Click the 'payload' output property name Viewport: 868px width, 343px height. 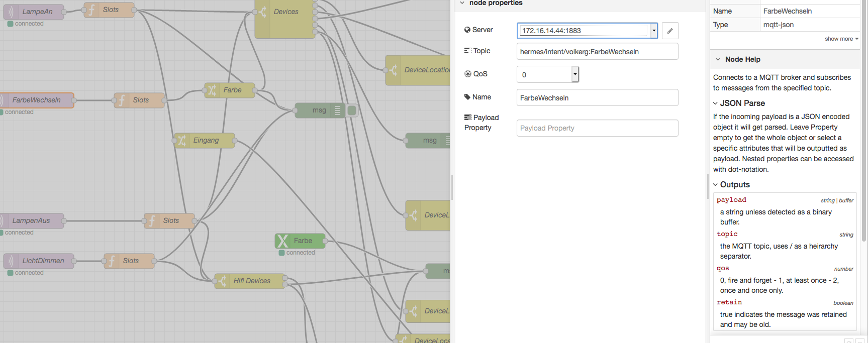[x=731, y=200]
